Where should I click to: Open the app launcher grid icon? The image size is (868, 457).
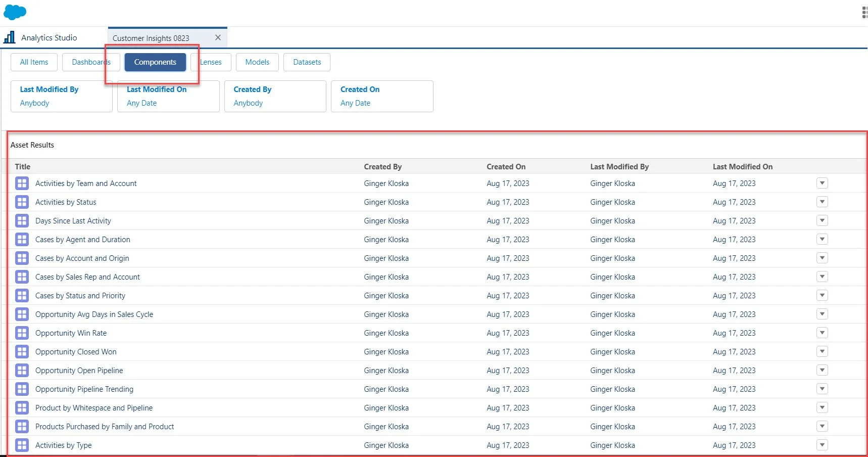(863, 12)
